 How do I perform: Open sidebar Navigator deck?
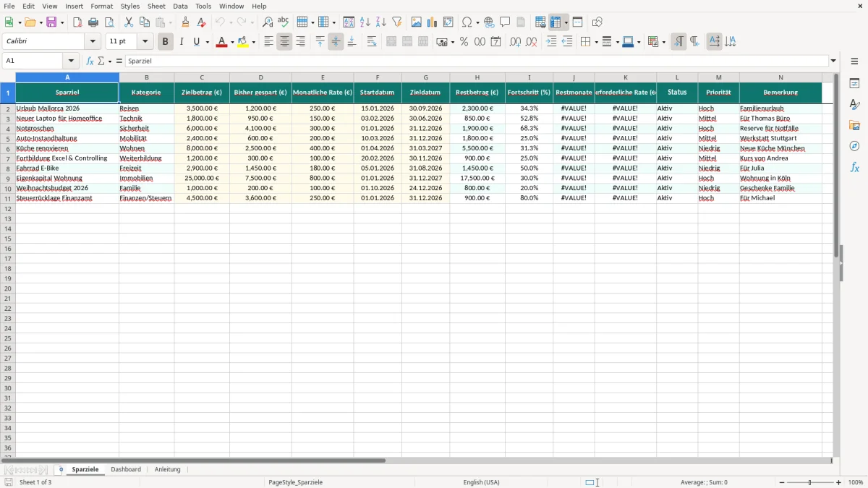tap(854, 147)
